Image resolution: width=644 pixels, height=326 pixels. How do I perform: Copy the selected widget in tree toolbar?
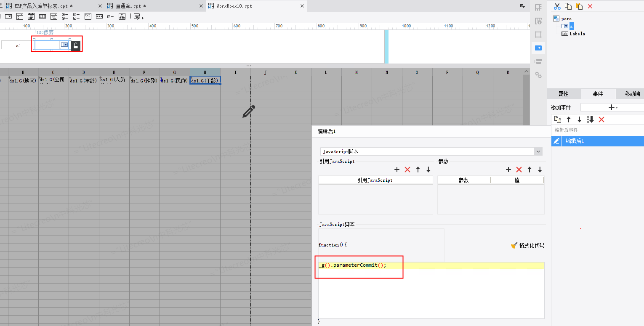coord(568,6)
